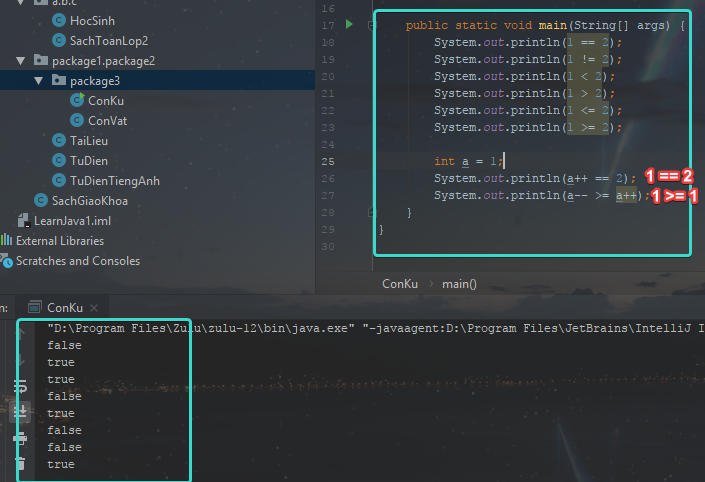Screen dimensions: 705x482
Task: Click main() in the editor breadcrumb
Action: click(x=459, y=284)
